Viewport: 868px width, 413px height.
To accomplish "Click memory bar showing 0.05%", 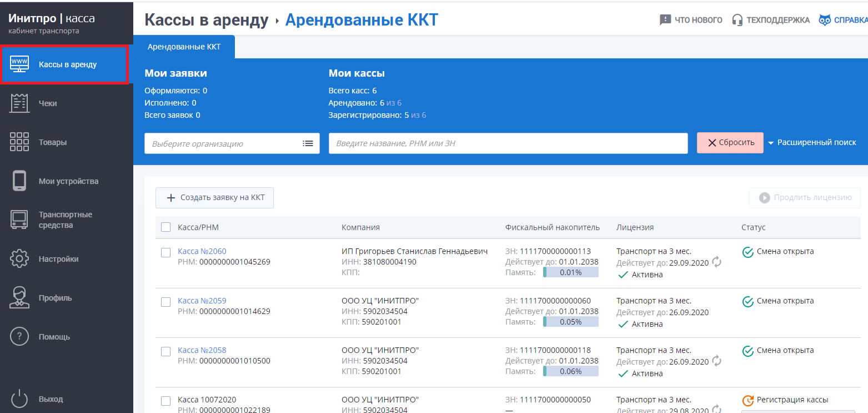I will pos(571,322).
